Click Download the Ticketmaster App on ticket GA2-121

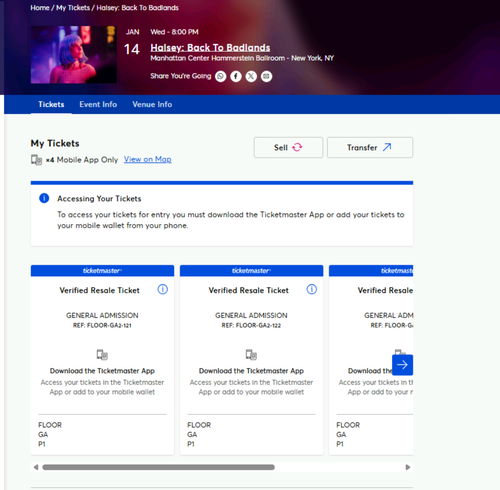pos(102,371)
